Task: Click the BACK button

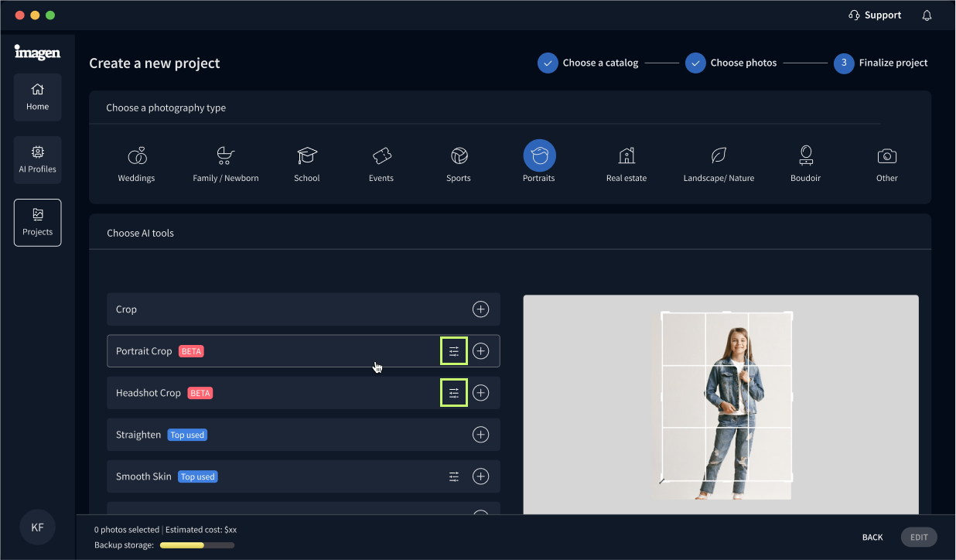Action: [x=872, y=537]
